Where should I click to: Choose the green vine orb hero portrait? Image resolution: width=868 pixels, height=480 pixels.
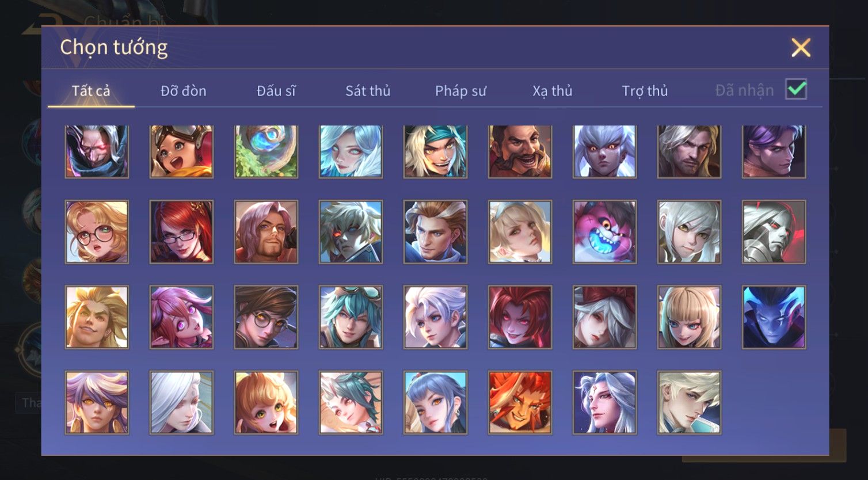coord(266,151)
